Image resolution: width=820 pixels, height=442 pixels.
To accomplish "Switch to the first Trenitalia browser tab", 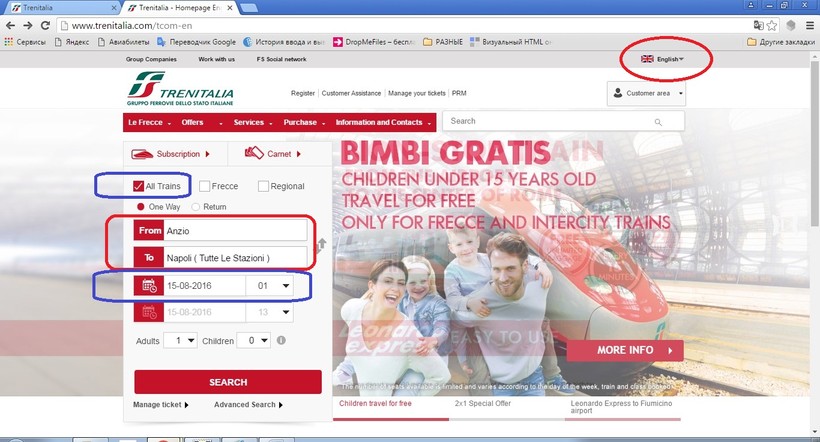I will click(x=63, y=7).
